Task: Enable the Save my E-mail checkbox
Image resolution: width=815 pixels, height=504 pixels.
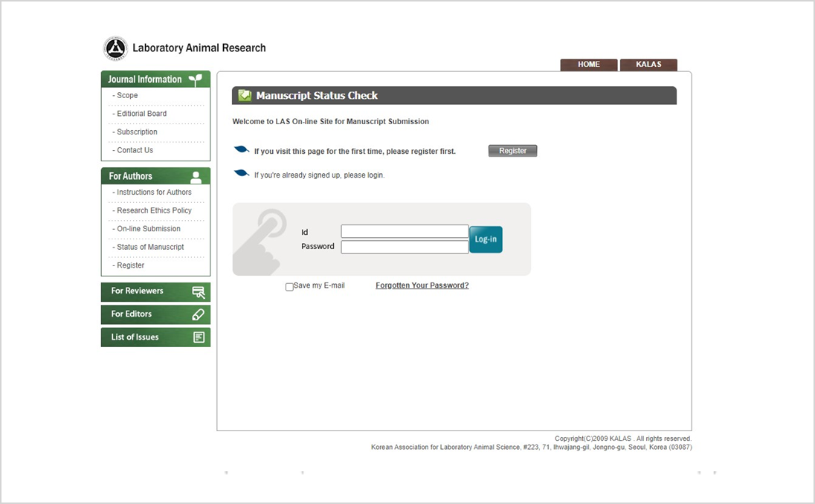Action: 290,287
